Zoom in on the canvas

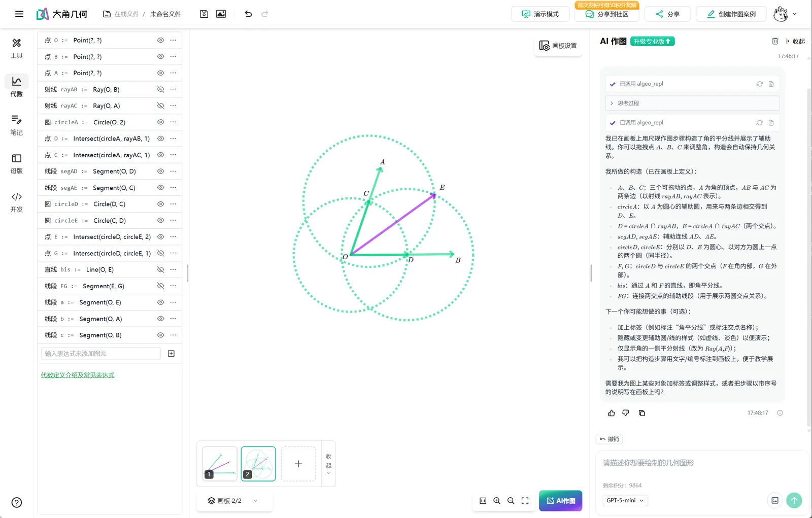[x=497, y=501]
